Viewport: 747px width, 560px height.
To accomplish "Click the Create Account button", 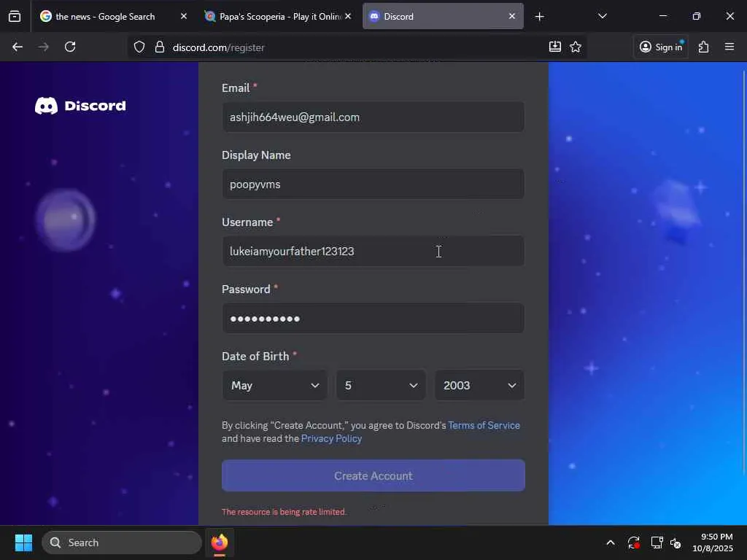I will click(373, 475).
